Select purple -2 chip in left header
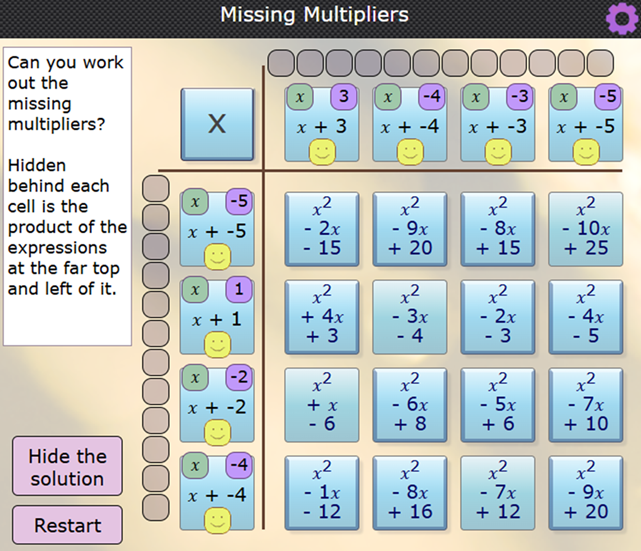The height and width of the screenshot is (551, 641). point(239,379)
